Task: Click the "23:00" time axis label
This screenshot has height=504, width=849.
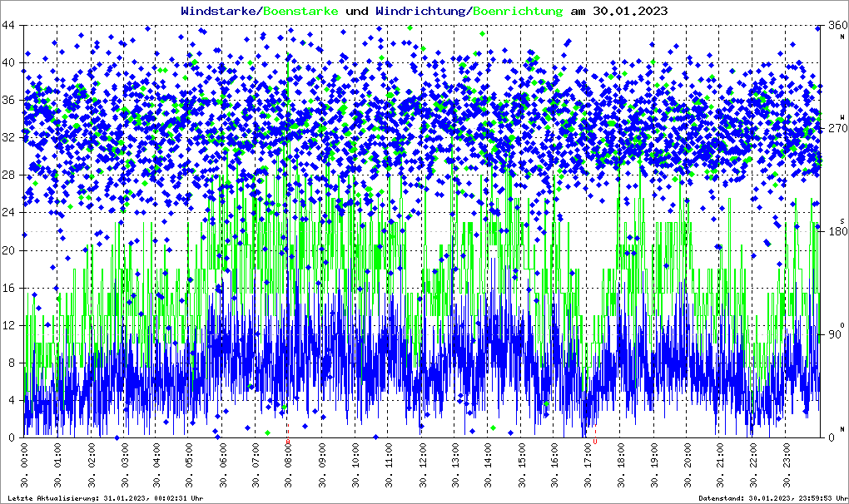Action: pyautogui.click(x=787, y=455)
